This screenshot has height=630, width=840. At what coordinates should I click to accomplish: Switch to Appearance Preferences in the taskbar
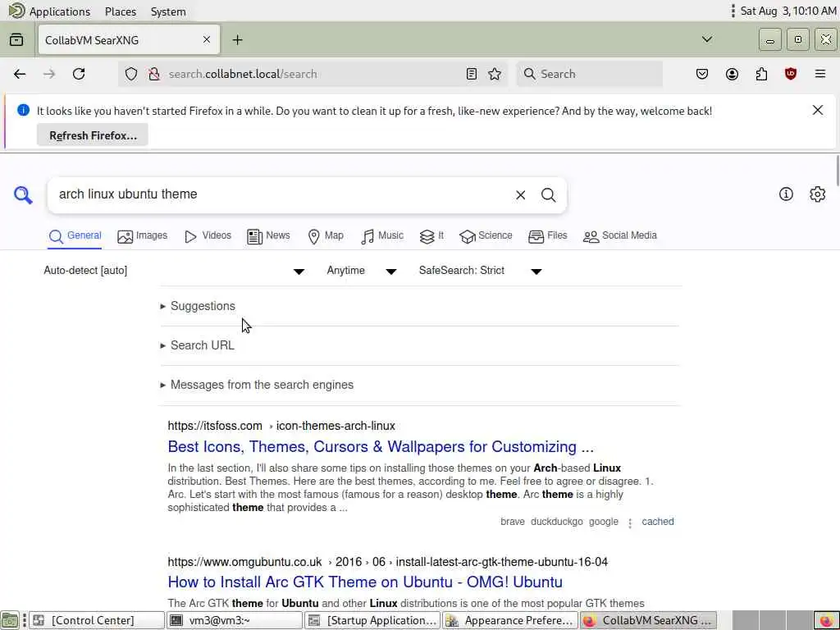[510, 620]
